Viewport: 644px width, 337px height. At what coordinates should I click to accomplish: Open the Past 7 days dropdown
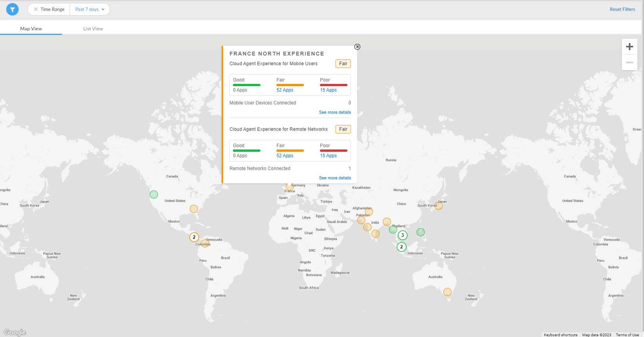[x=90, y=9]
